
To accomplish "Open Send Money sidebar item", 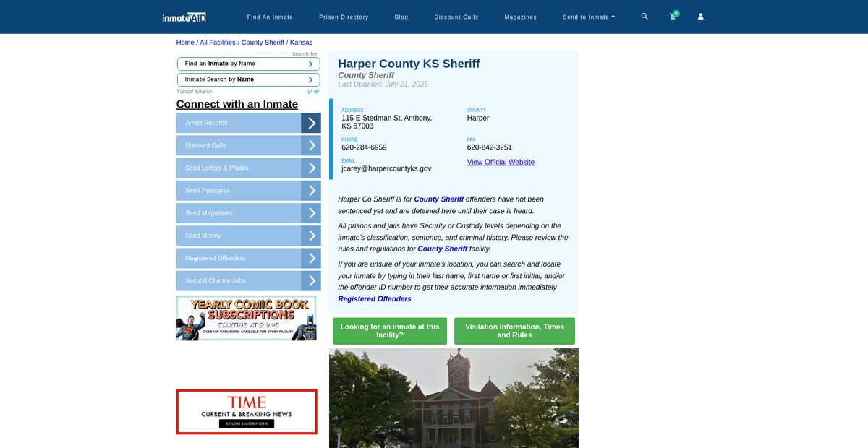I will (x=239, y=236).
